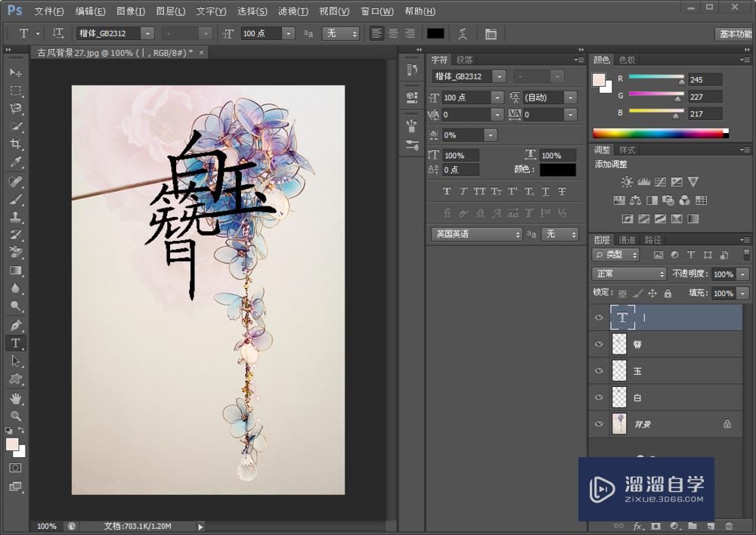Switch to the 段落 tab
Viewport: 756px width, 535px height.
[464, 60]
